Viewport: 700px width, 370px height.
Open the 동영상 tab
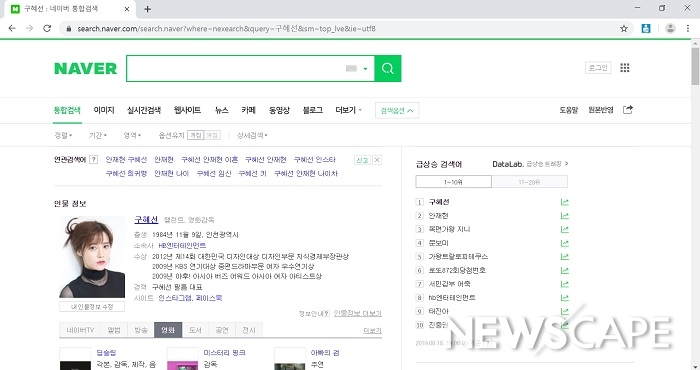click(x=279, y=110)
